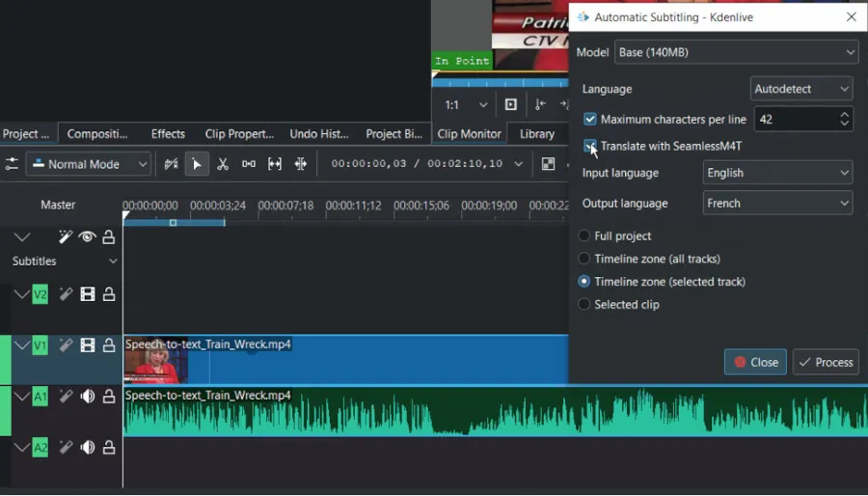Switch to the Library tab
The image size is (868, 496).
coord(537,134)
